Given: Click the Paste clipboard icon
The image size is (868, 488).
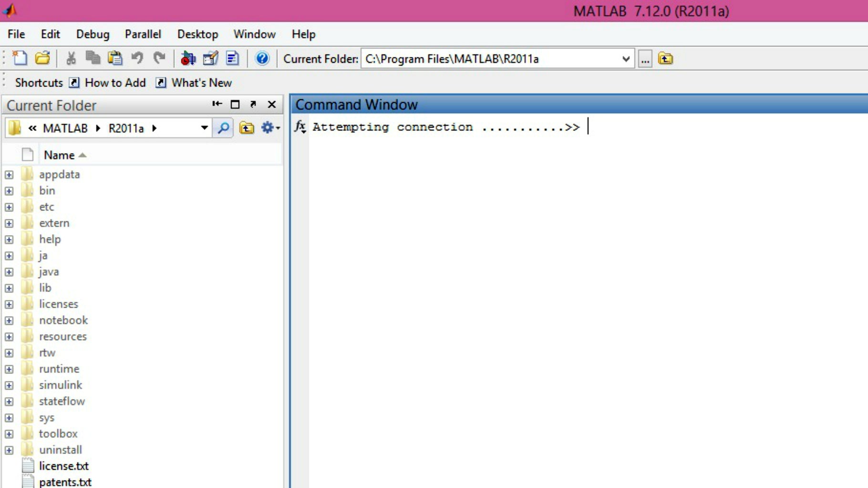Looking at the screenshot, I should (114, 58).
